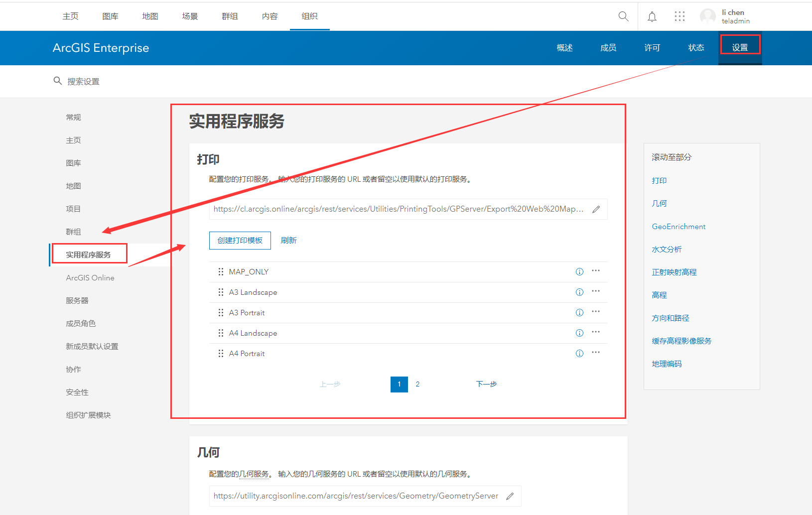
Task: Grab the drag handle of A4 Landscape
Action: click(221, 333)
